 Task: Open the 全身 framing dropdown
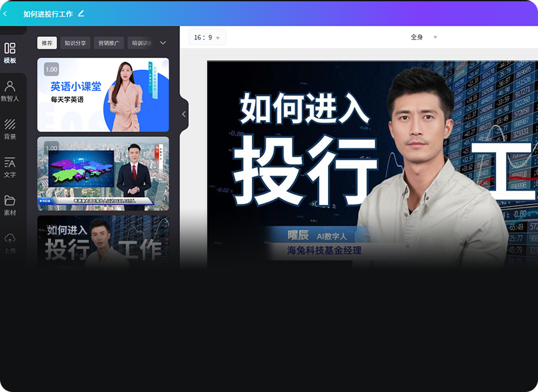point(424,38)
